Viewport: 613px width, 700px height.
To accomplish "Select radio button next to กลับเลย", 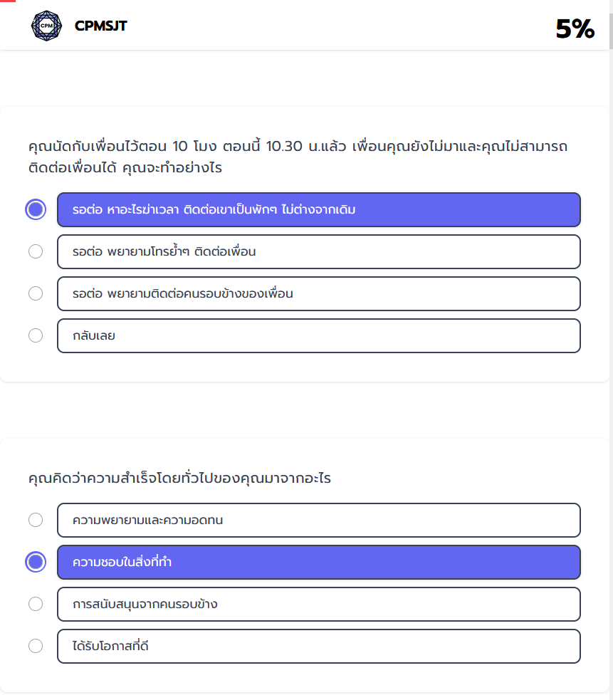I will (x=36, y=335).
